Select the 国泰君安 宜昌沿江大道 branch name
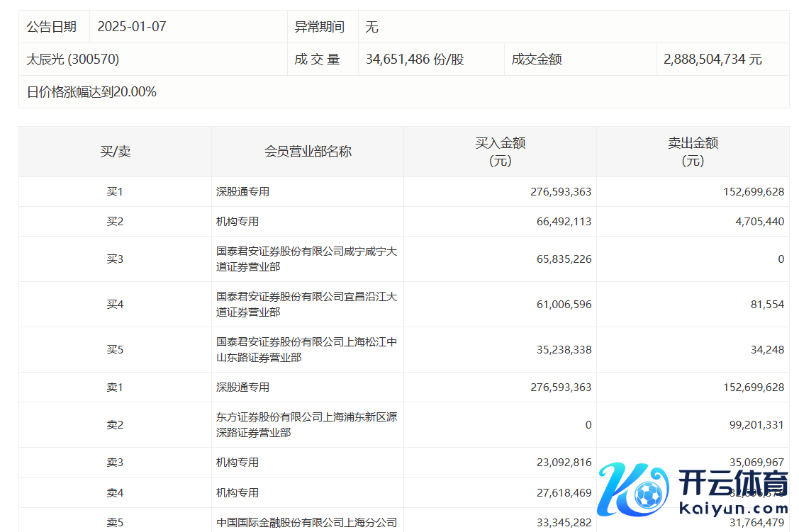 pyautogui.click(x=306, y=305)
